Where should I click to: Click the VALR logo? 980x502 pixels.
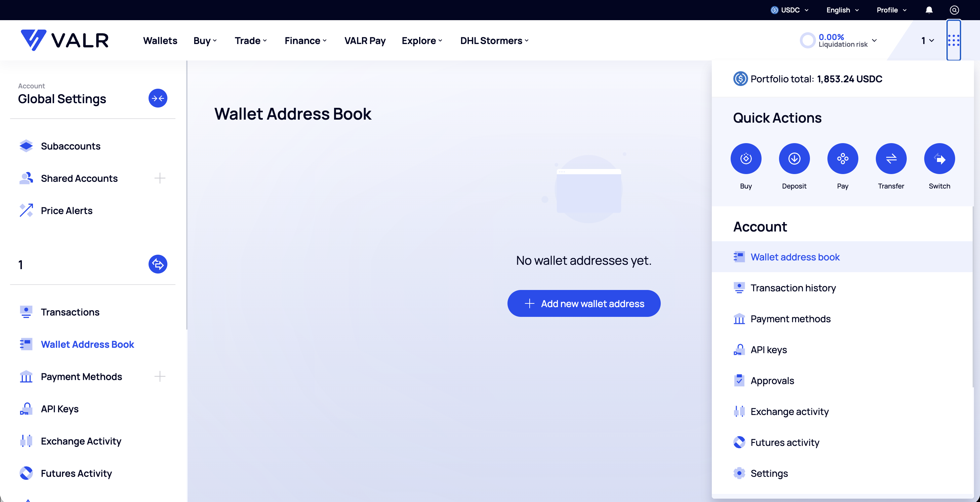pyautogui.click(x=65, y=40)
